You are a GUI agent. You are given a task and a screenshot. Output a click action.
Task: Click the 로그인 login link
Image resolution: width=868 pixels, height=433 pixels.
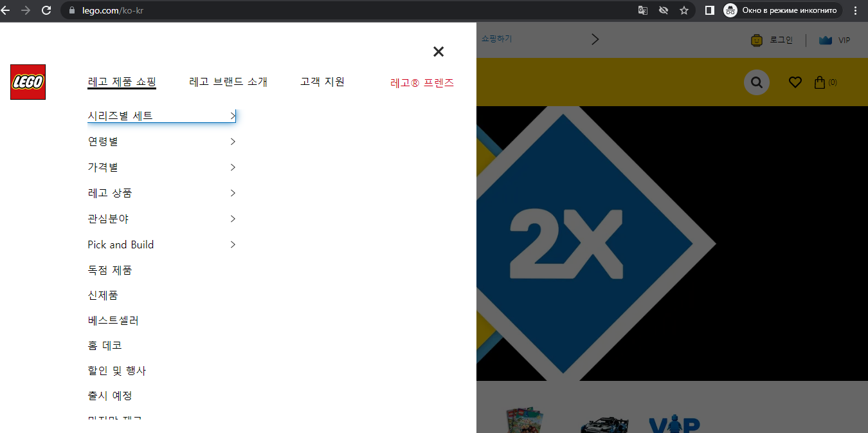pos(781,40)
